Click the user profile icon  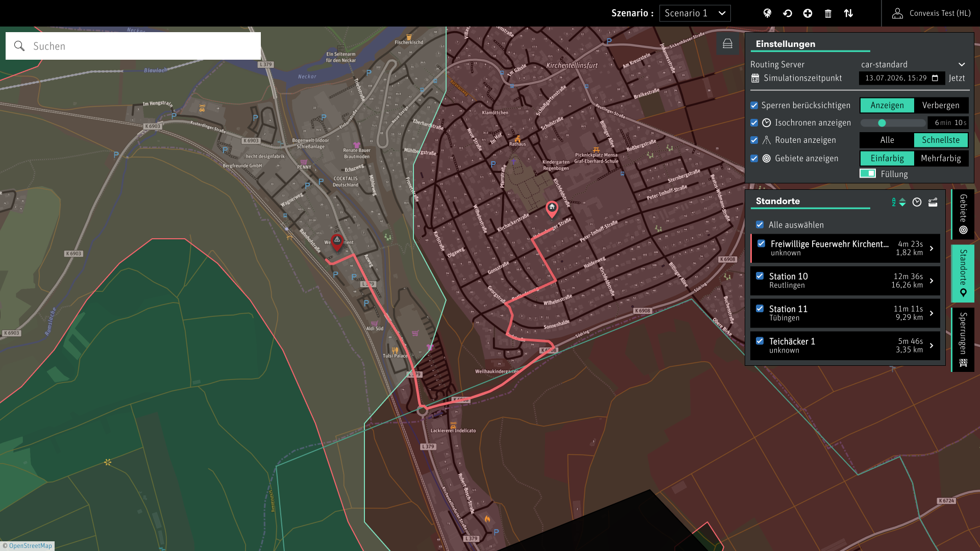point(897,13)
